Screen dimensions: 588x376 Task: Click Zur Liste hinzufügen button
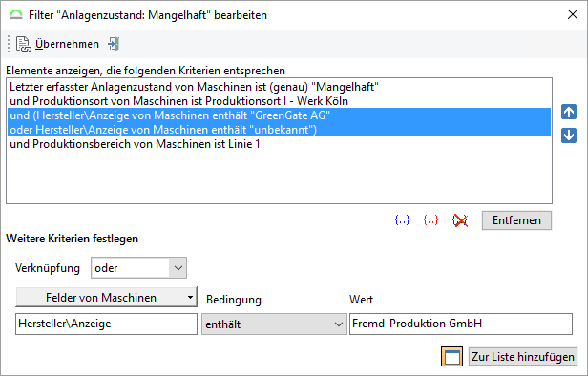click(x=523, y=357)
